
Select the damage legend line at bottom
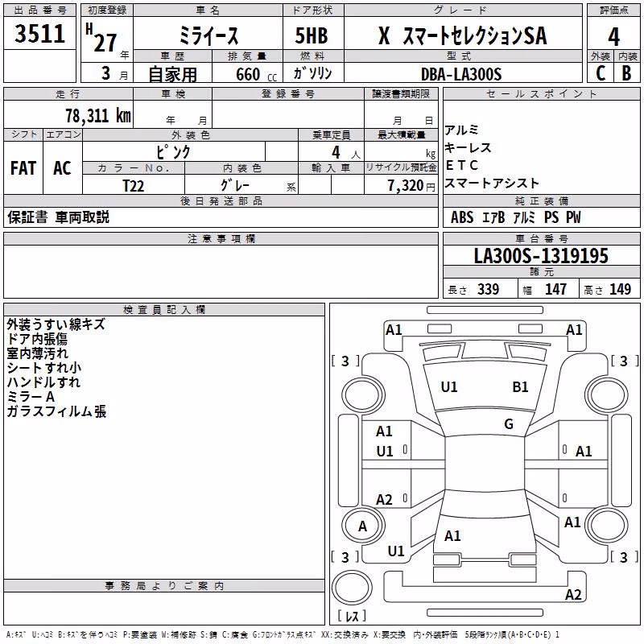pyautogui.click(x=283, y=634)
